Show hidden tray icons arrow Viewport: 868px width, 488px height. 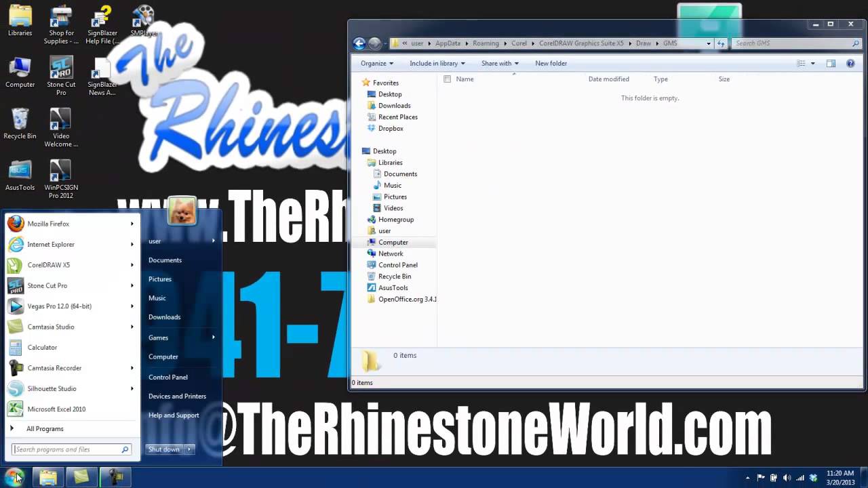tap(748, 478)
